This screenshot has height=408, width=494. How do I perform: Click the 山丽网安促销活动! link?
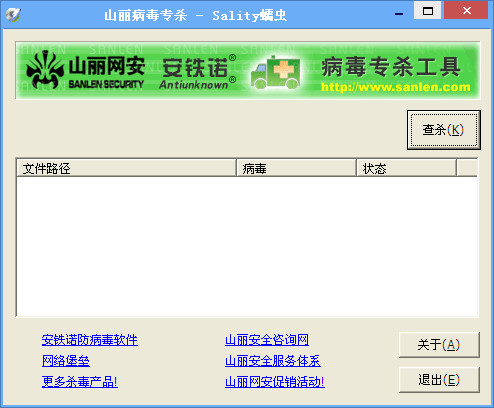pyautogui.click(x=275, y=382)
